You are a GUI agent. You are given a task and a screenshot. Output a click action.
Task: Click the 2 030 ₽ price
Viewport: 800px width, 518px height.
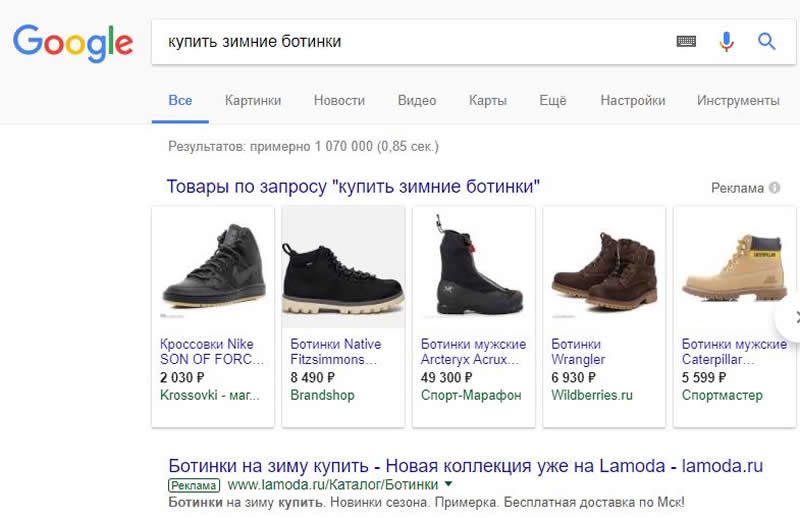pos(182,378)
